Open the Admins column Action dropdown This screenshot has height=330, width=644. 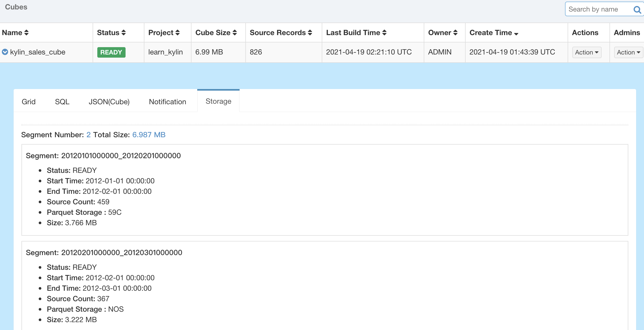[628, 52]
